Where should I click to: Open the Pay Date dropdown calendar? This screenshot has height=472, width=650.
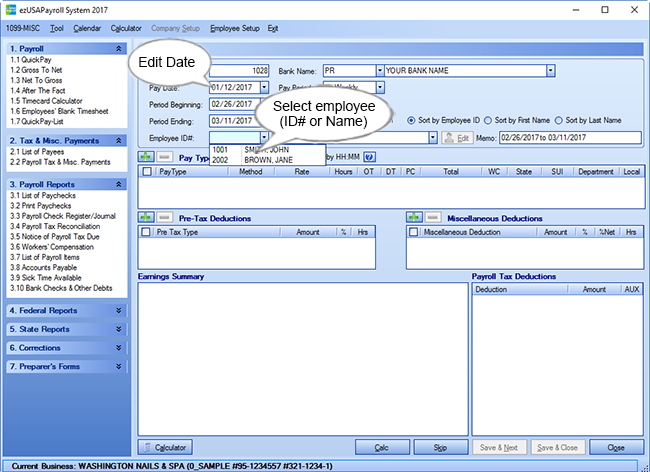pyautogui.click(x=254, y=87)
